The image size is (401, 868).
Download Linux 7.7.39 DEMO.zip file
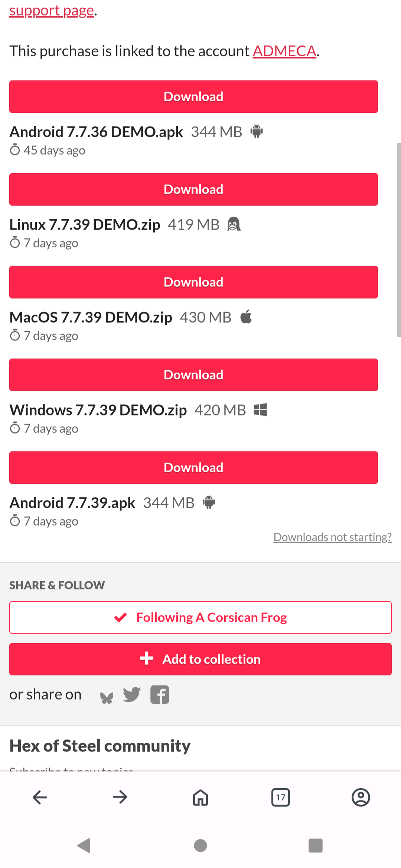[193, 190]
